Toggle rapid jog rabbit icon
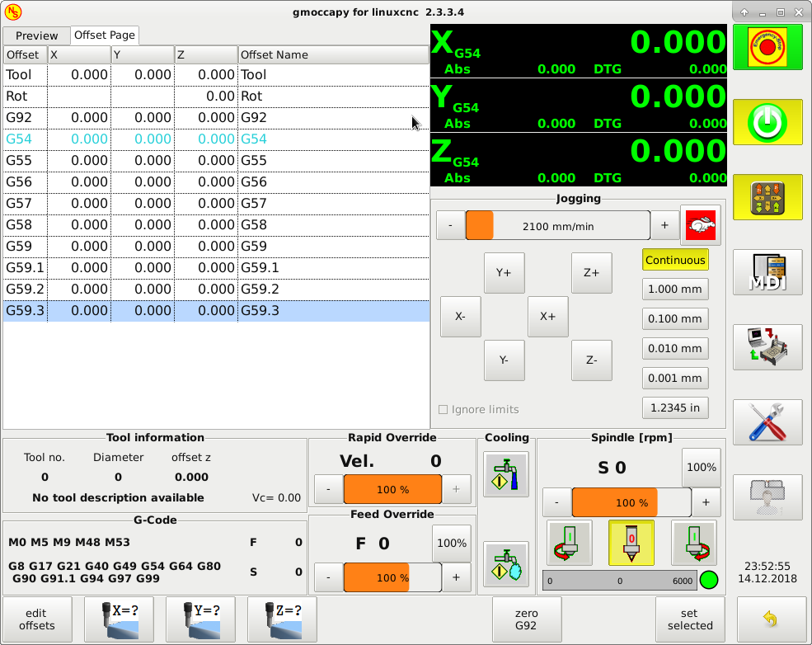This screenshot has height=645, width=812. pyautogui.click(x=701, y=226)
